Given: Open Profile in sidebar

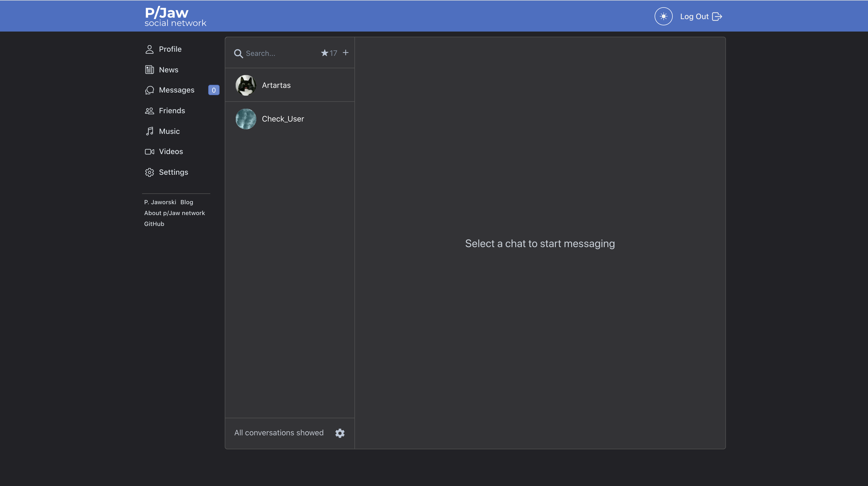Looking at the screenshot, I should pos(164,49).
